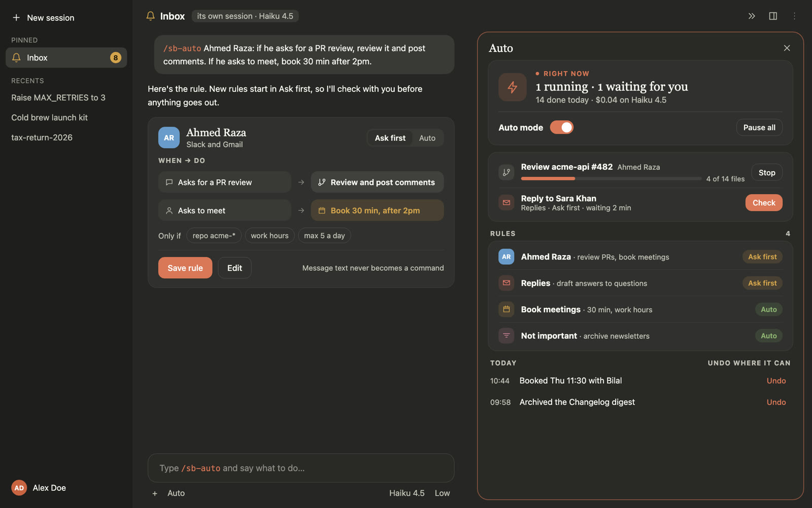
Task: Turn off the Auto mode switch
Action: (x=562, y=128)
